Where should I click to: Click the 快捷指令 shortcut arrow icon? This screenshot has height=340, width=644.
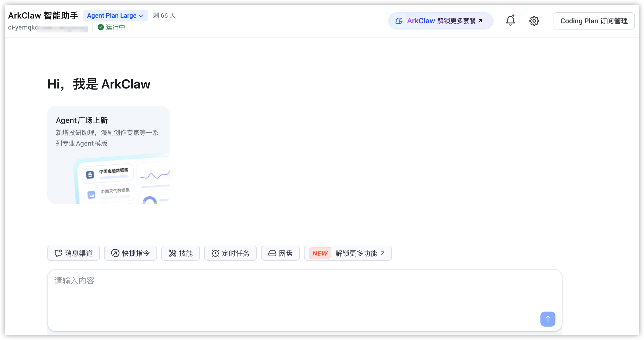click(x=115, y=253)
